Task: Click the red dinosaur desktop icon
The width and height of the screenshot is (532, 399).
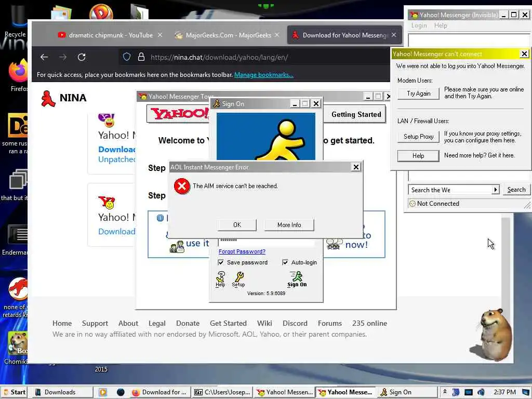Action: (18, 289)
